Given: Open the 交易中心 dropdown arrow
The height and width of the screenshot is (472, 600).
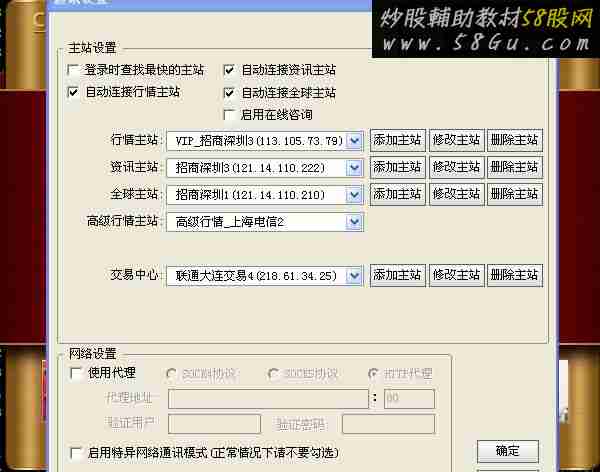Looking at the screenshot, I should point(354,276).
